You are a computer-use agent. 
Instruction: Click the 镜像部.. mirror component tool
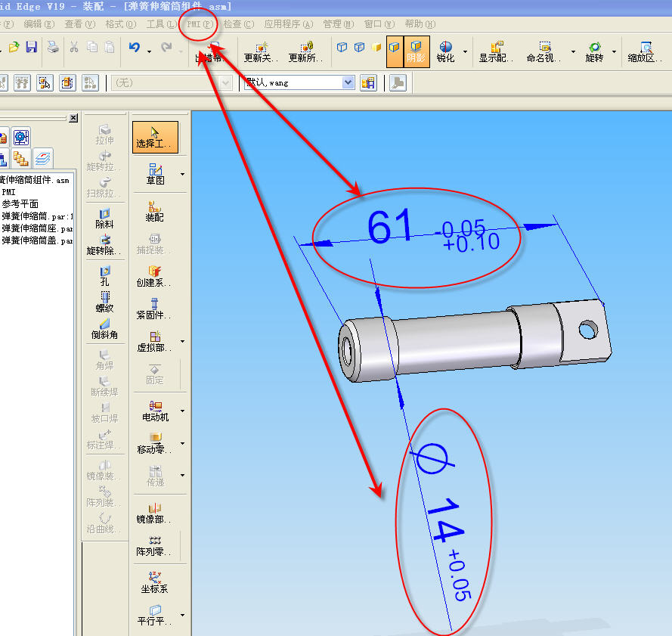[x=154, y=513]
